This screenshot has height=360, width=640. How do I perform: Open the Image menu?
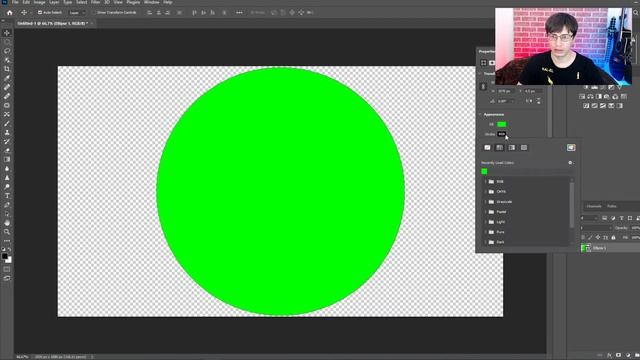coord(39,2)
